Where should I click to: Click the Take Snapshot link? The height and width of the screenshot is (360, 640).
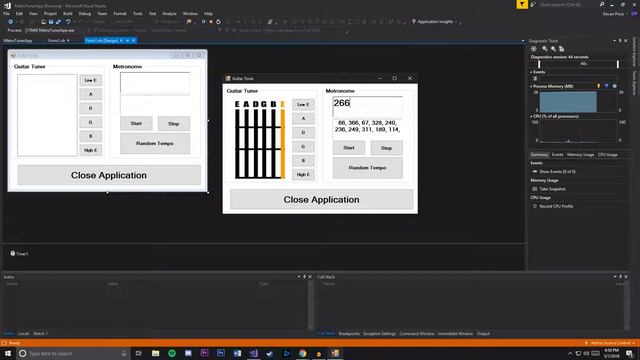[x=552, y=189]
